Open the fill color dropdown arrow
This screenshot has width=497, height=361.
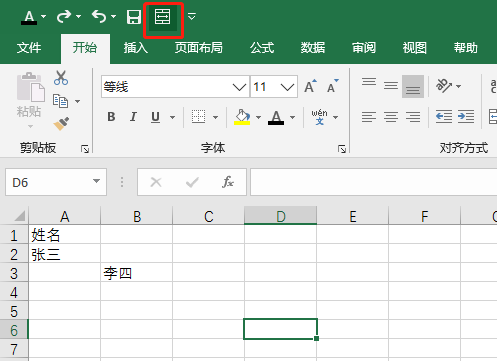[x=258, y=117]
